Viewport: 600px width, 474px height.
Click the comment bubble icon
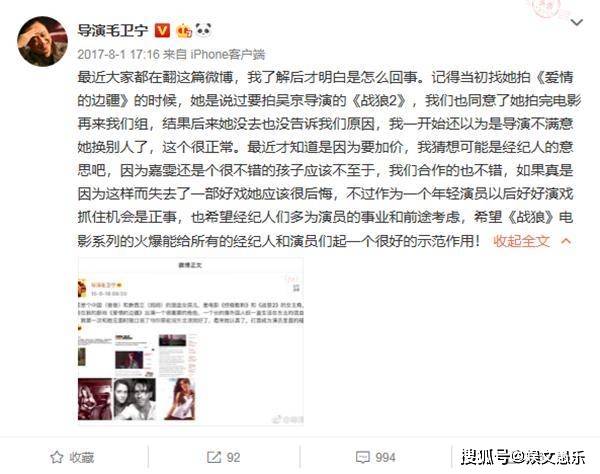362,457
